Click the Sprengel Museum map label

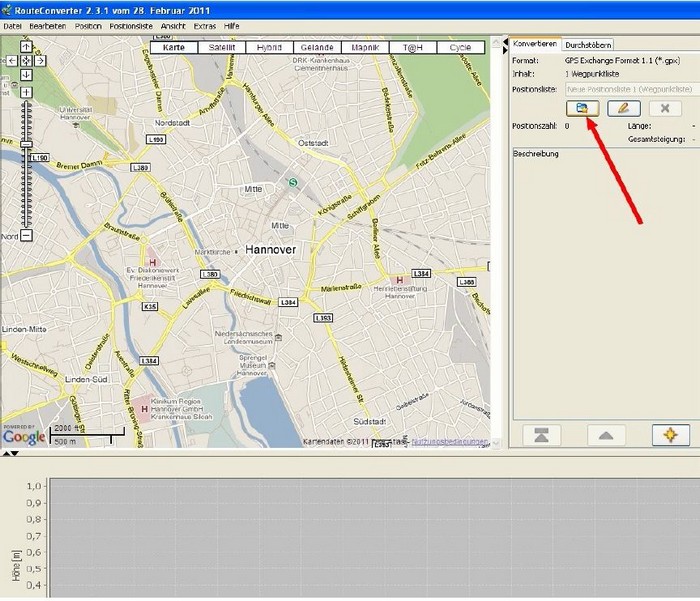[253, 365]
